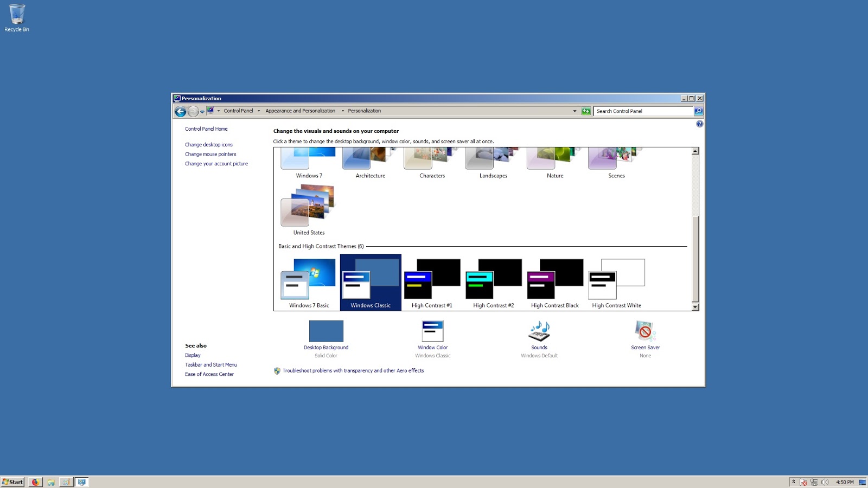The image size is (868, 488).
Task: Show hidden icons in the system tray
Action: pyautogui.click(x=793, y=481)
